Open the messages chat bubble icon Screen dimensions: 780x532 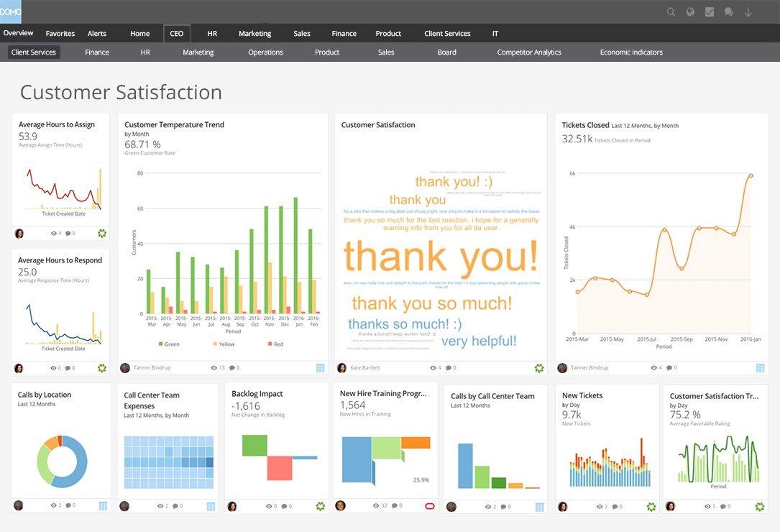pos(728,12)
